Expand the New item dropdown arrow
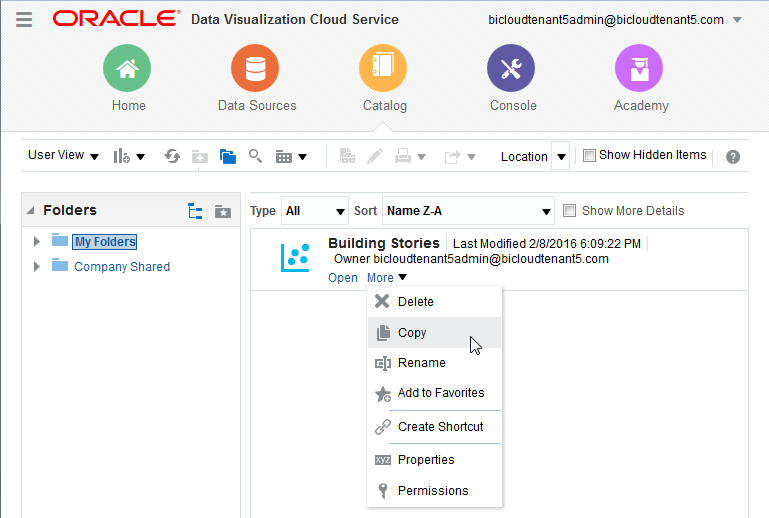This screenshot has width=769, height=518. [141, 157]
